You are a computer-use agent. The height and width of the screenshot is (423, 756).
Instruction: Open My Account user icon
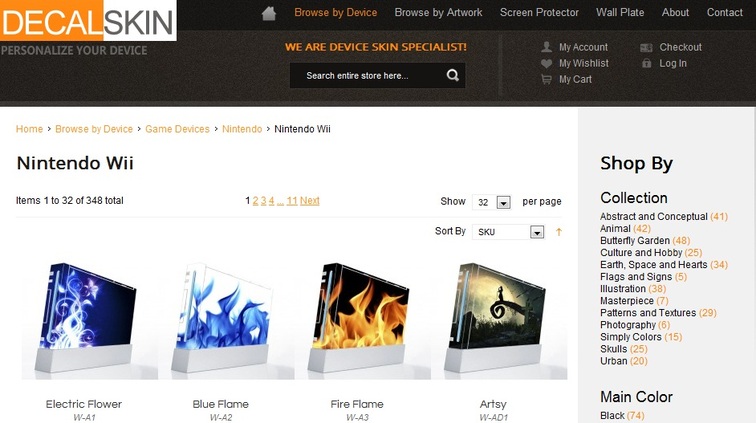point(546,47)
